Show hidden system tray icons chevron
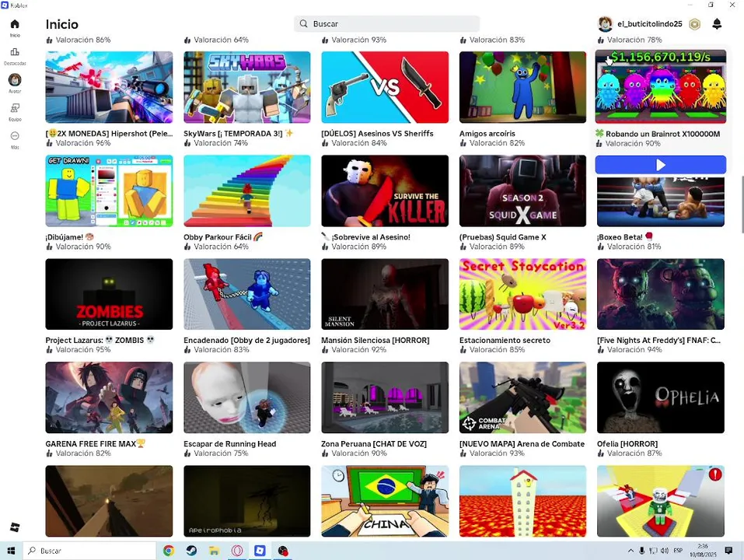 coord(630,551)
